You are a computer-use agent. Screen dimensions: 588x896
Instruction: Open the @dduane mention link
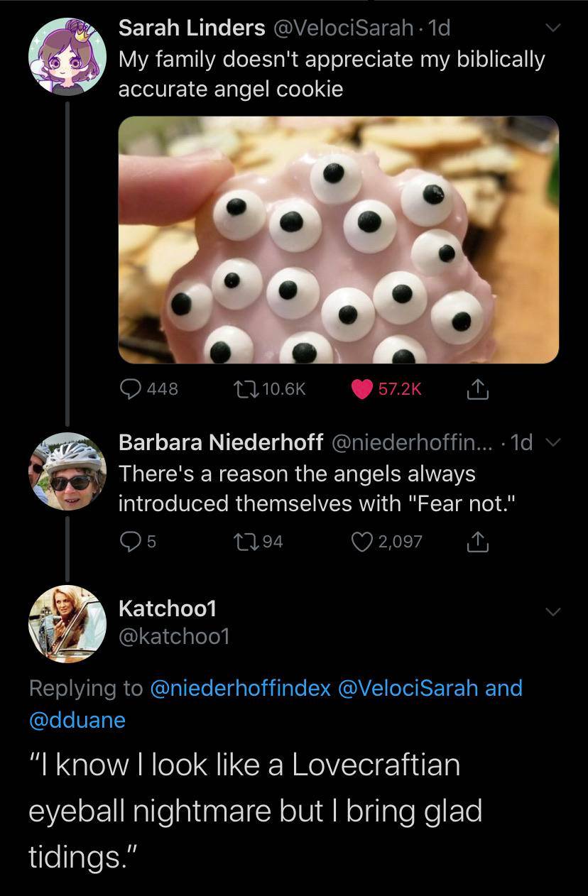pyautogui.click(x=77, y=720)
